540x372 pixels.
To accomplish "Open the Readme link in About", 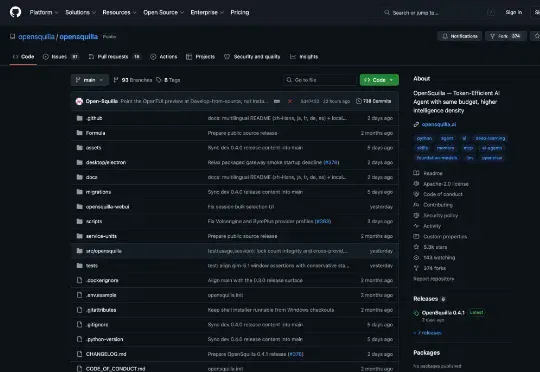I will 433,173.
